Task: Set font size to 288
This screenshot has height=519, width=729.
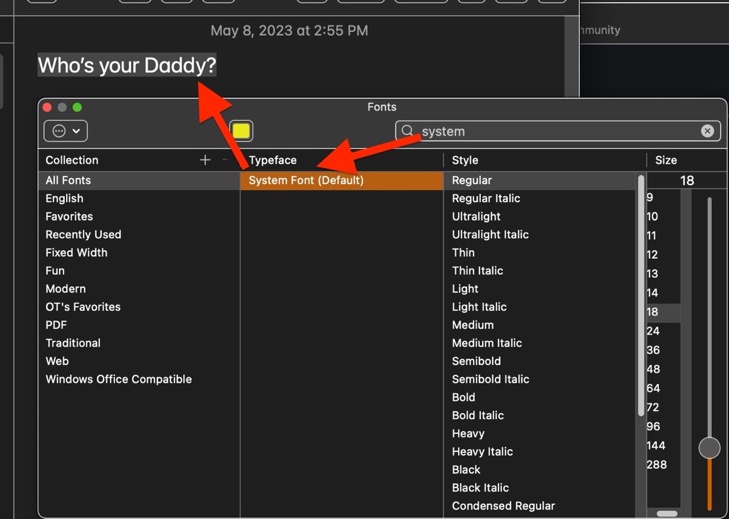Action: coord(663,465)
